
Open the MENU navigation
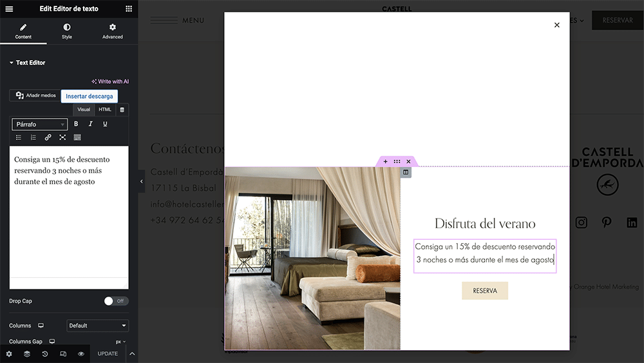click(178, 20)
